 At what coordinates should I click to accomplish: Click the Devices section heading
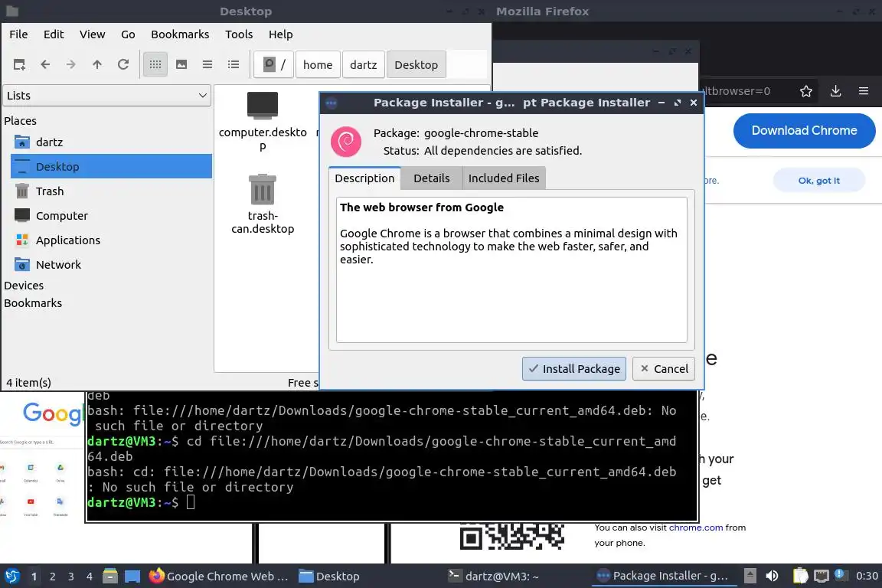[x=24, y=286]
